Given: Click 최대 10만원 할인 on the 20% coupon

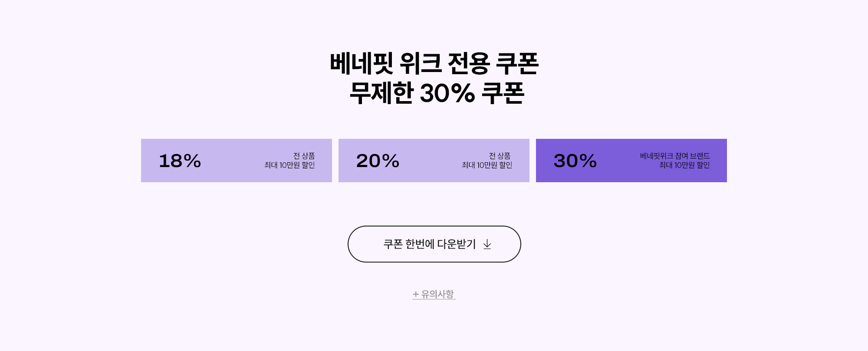Looking at the screenshot, I should tap(487, 165).
